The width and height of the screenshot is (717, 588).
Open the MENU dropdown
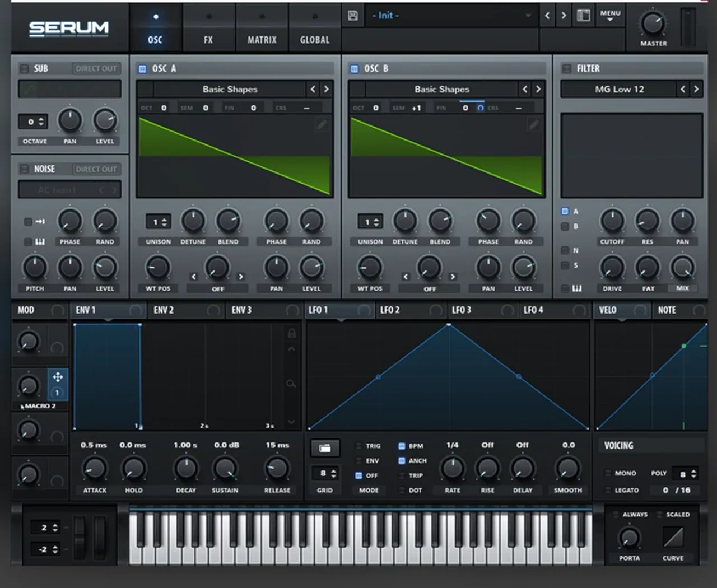click(x=610, y=16)
